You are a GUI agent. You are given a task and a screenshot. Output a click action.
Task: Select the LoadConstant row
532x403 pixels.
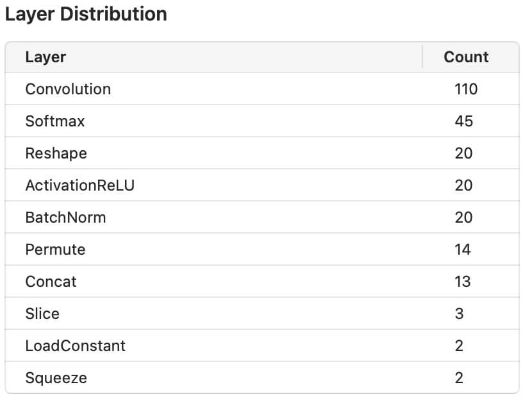(262, 346)
